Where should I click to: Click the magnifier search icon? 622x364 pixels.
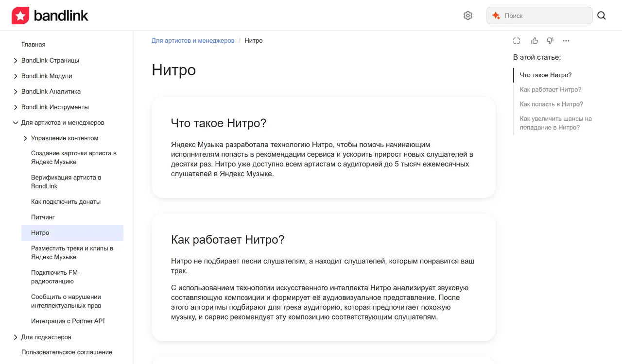(x=602, y=16)
